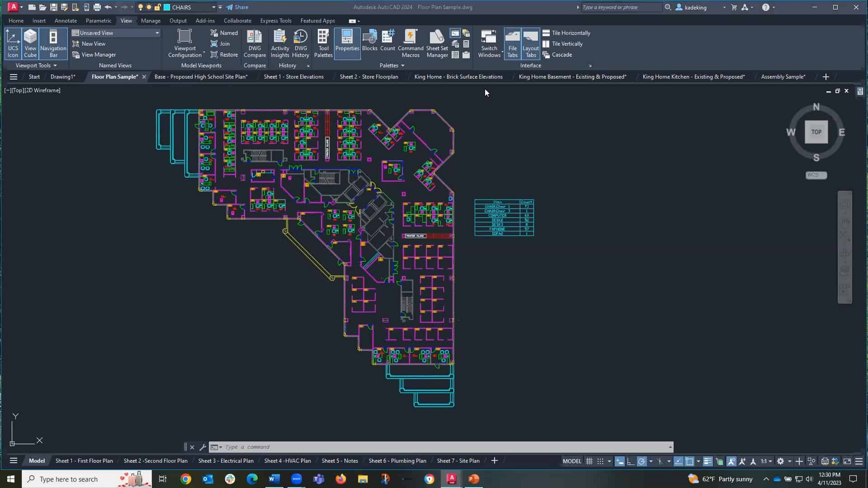This screenshot has height=488, width=868.
Task: Expand the Viewport Tools panel
Action: tap(36, 66)
